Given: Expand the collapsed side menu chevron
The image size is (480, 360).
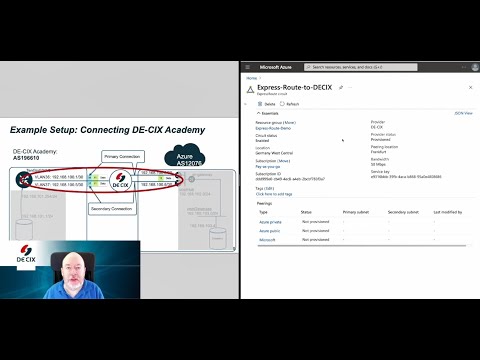Looking at the screenshot, I should [246, 104].
